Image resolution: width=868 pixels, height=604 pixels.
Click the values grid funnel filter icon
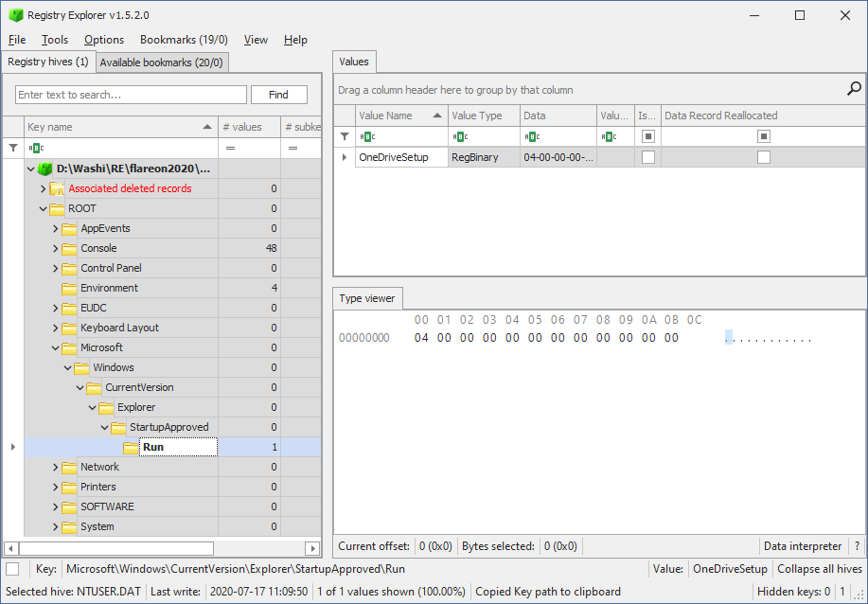345,136
